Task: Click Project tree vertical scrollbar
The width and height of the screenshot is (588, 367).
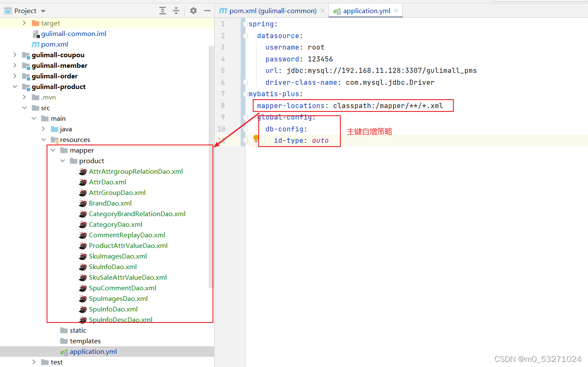Action: click(x=211, y=167)
